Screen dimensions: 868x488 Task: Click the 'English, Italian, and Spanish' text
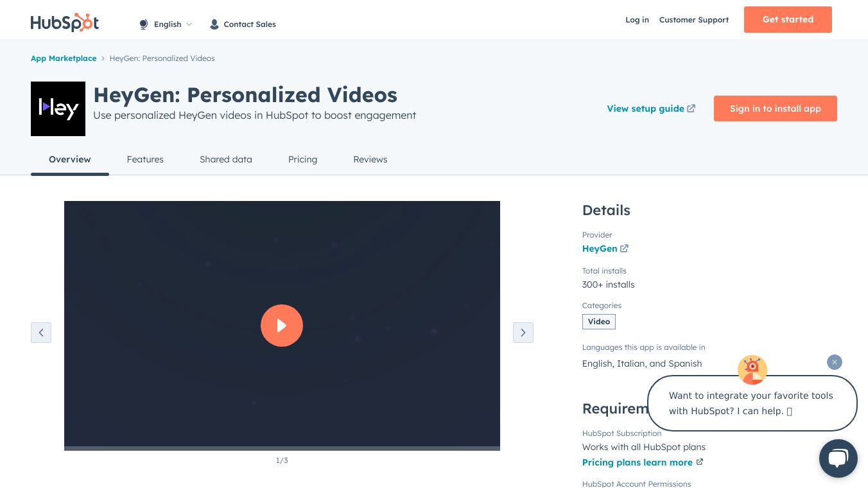[x=642, y=363]
